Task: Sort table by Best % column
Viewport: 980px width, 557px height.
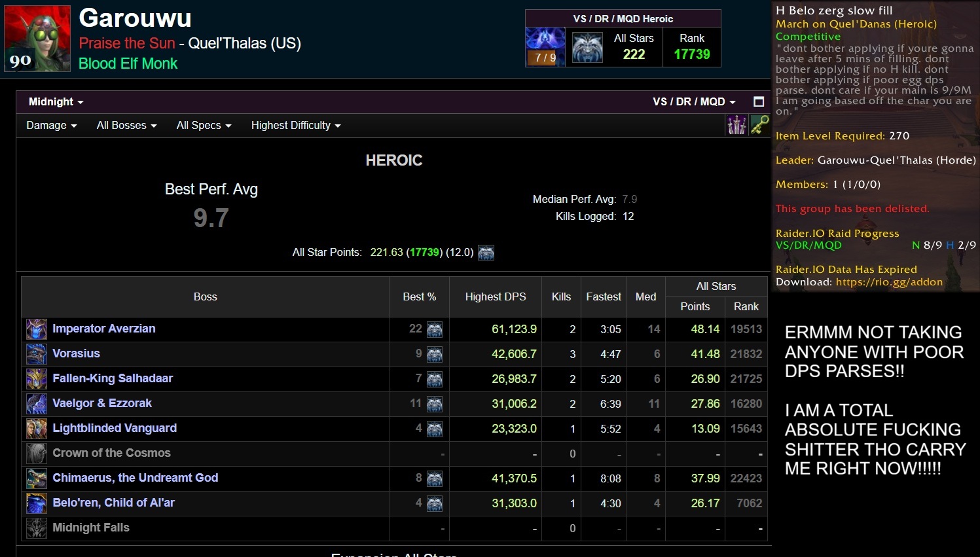Action: coord(420,297)
